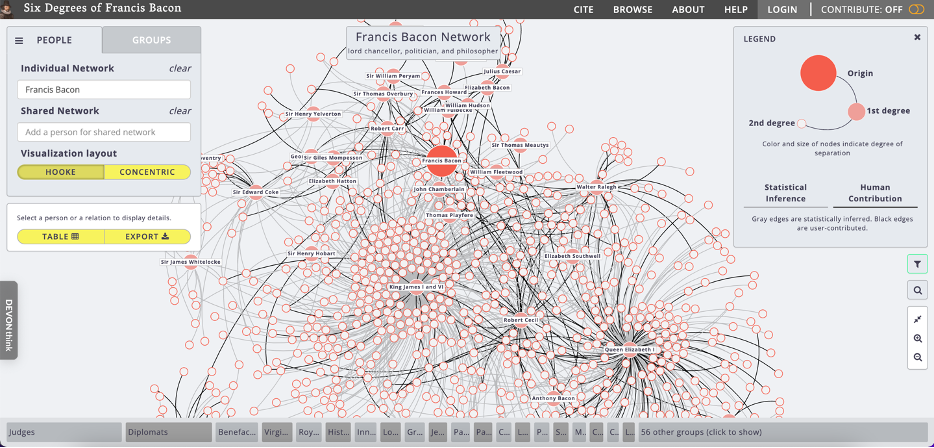Switch layout to Concentric
Screen dimensions: 934x448
coord(147,172)
